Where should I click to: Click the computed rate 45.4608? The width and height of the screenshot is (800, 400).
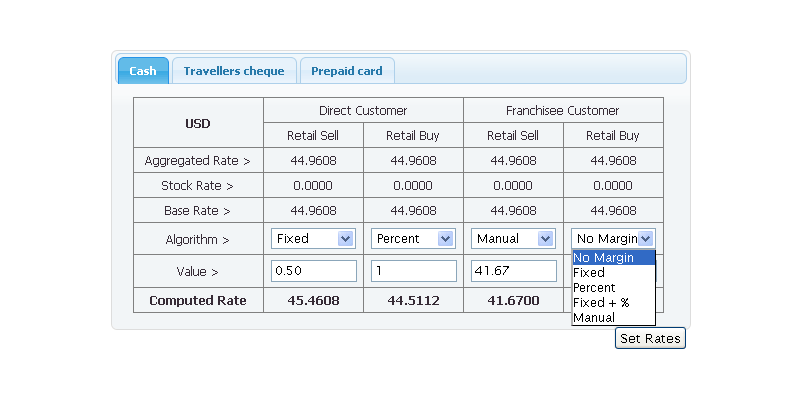(313, 300)
